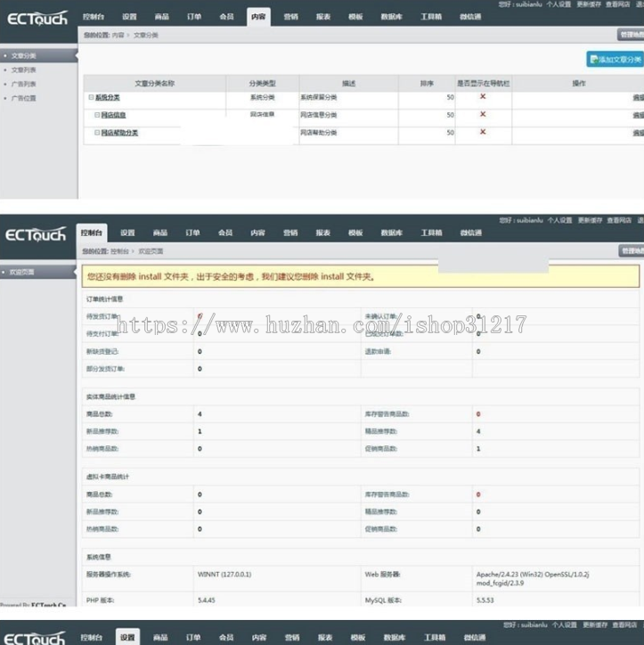Click the 控制台 breadcrumb on the dashboard page
The width and height of the screenshot is (644, 645).
tap(119, 251)
